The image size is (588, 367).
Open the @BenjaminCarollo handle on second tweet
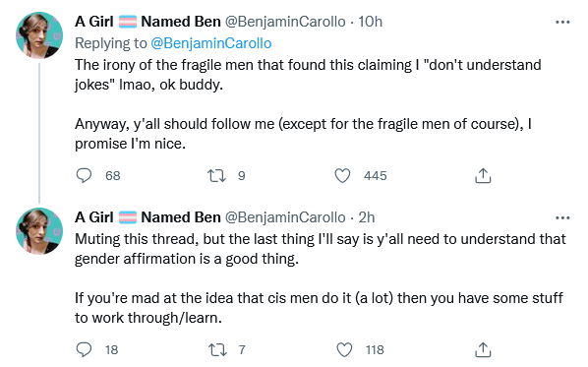[285, 217]
